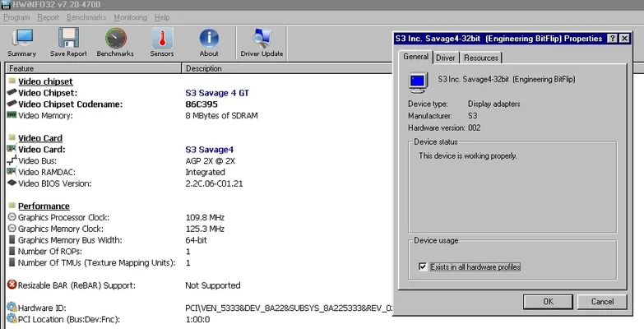Open the Summary toolbar icon
The image size is (644, 329).
coord(21,42)
